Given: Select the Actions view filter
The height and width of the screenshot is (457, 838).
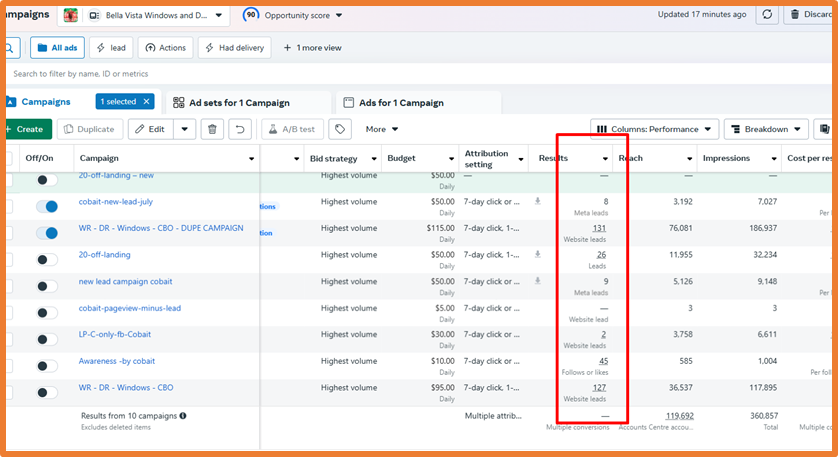Looking at the screenshot, I should pos(166,48).
